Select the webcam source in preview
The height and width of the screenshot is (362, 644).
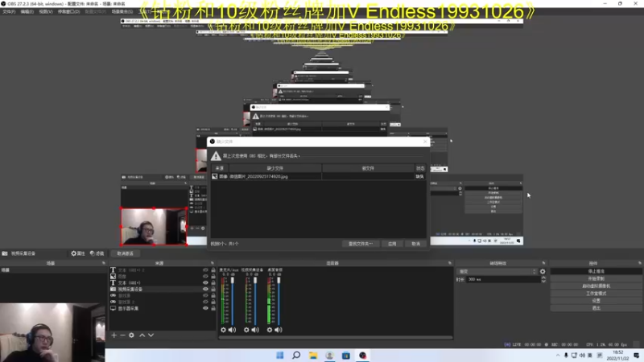(154, 227)
